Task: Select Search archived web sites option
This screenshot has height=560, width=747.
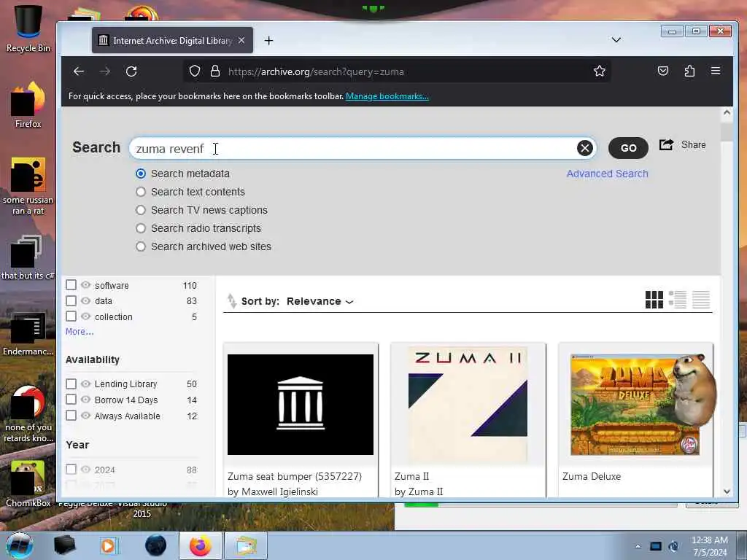Action: pyautogui.click(x=141, y=246)
